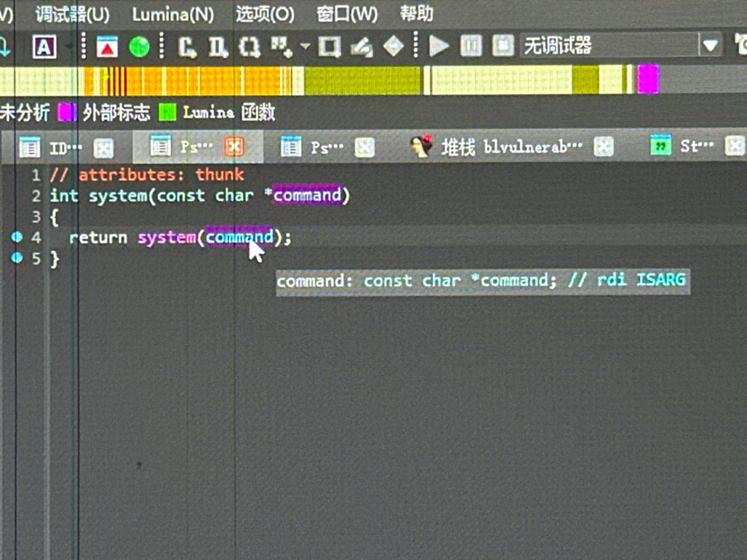Pause the process with the pause button

[471, 46]
